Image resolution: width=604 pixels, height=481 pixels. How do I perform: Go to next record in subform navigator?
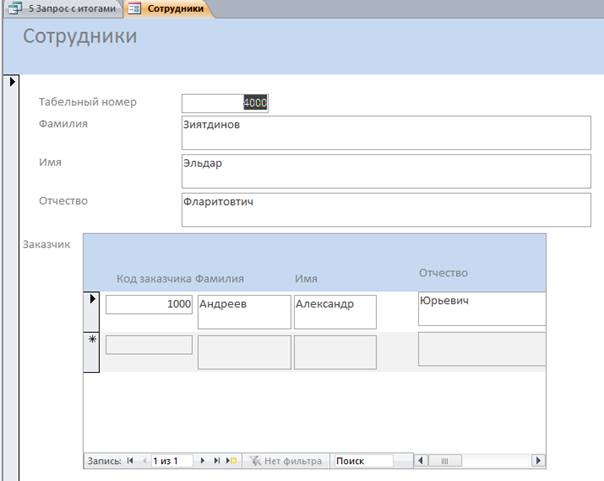[x=202, y=461]
